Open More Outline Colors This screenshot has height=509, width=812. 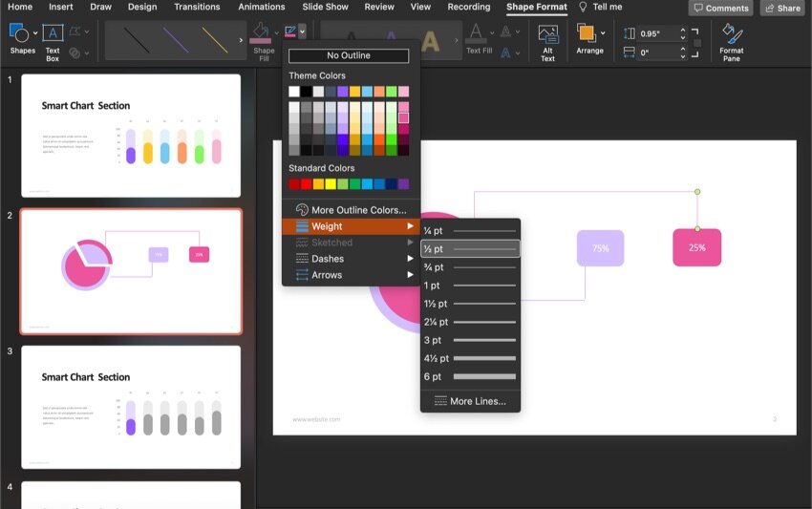[x=350, y=210]
